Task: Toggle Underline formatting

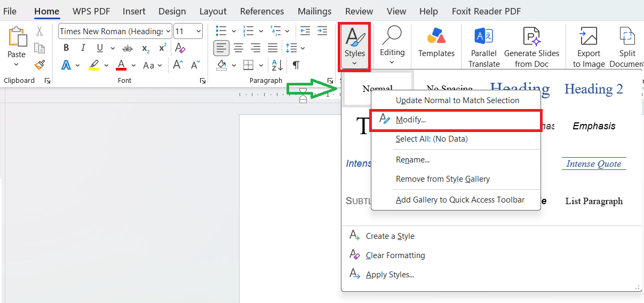Action: (x=99, y=48)
